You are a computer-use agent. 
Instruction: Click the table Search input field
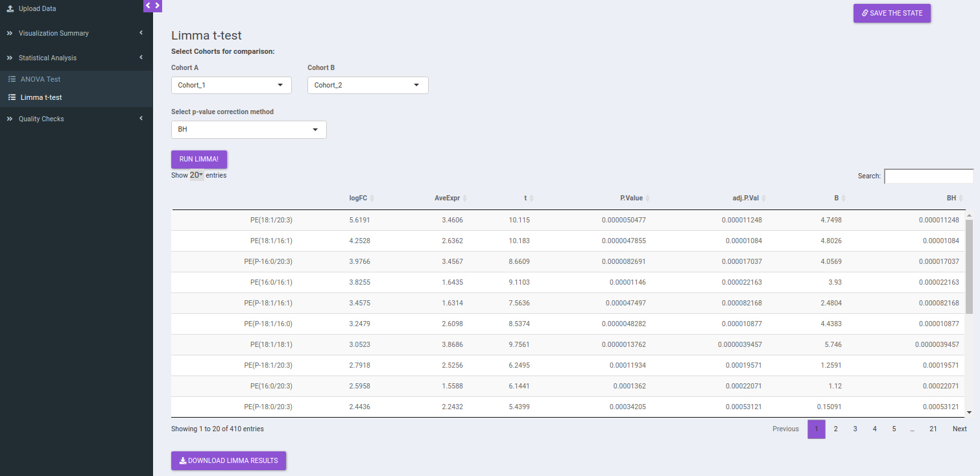929,176
